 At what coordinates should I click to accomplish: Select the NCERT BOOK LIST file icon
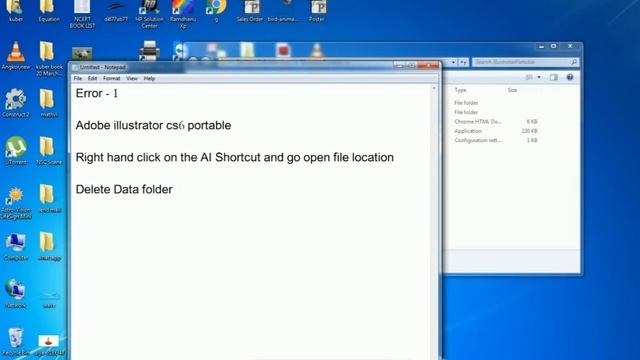(82, 14)
